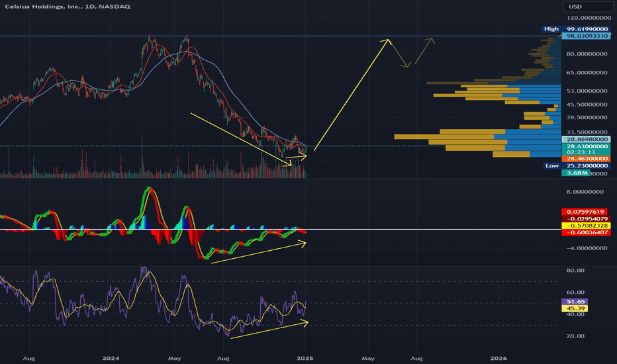Select the 28.86980000 moving average value tag
617x364 pixels.
click(587, 139)
